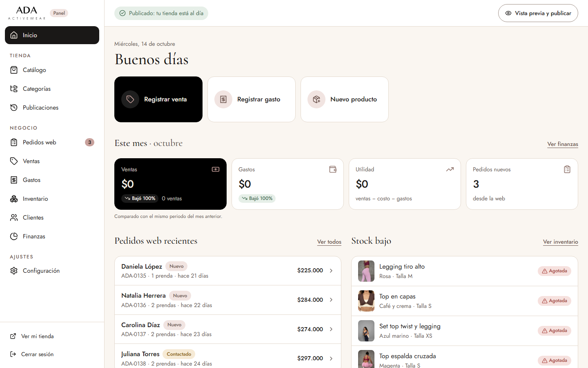Image resolution: width=588 pixels, height=368 pixels.
Task: Open Finanzas from the sidebar
Action: click(x=52, y=236)
